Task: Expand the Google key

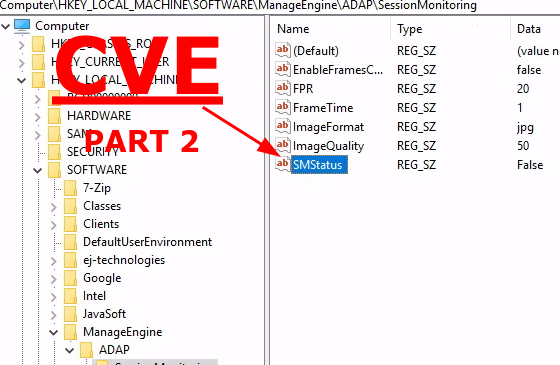Action: 54,279
